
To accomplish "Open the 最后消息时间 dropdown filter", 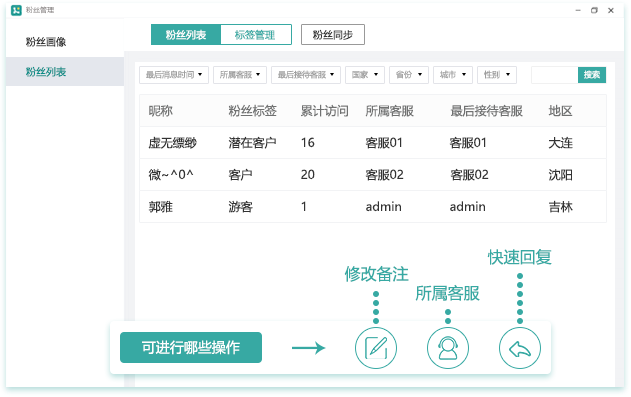I will (x=174, y=75).
